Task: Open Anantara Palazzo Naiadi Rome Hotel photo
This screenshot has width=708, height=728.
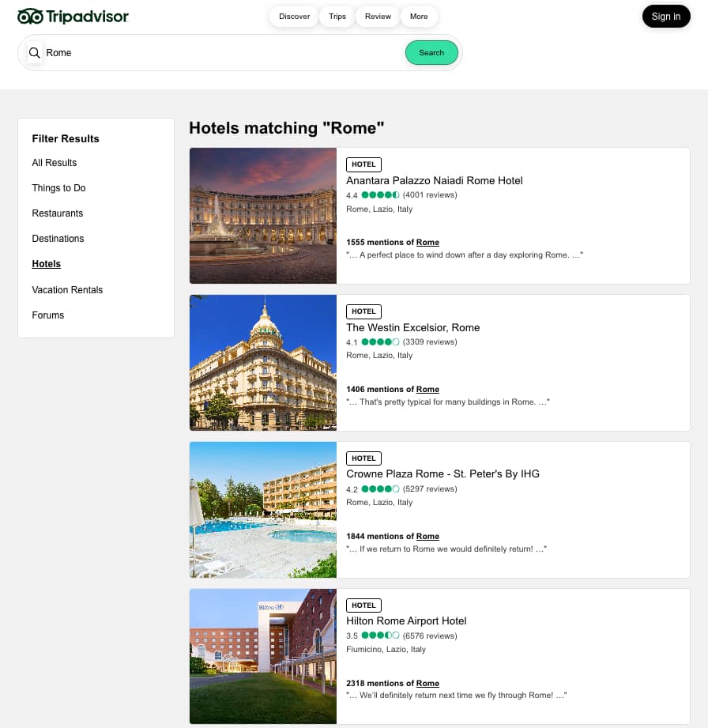Action: [x=263, y=216]
